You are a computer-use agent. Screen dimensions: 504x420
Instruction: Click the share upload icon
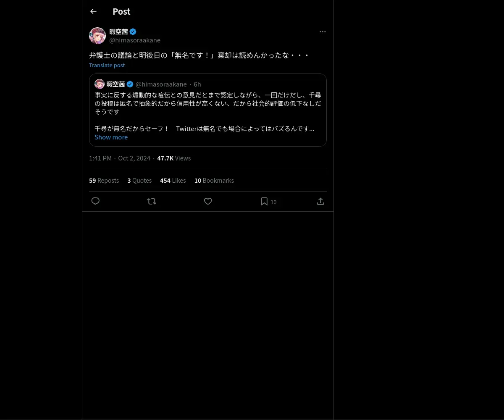[x=320, y=201]
